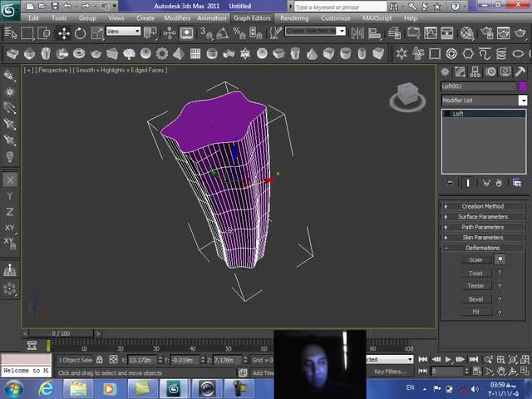Viewport: 532px width, 399px height.
Task: Expand the Skin Parameters rollout
Action: pos(483,238)
